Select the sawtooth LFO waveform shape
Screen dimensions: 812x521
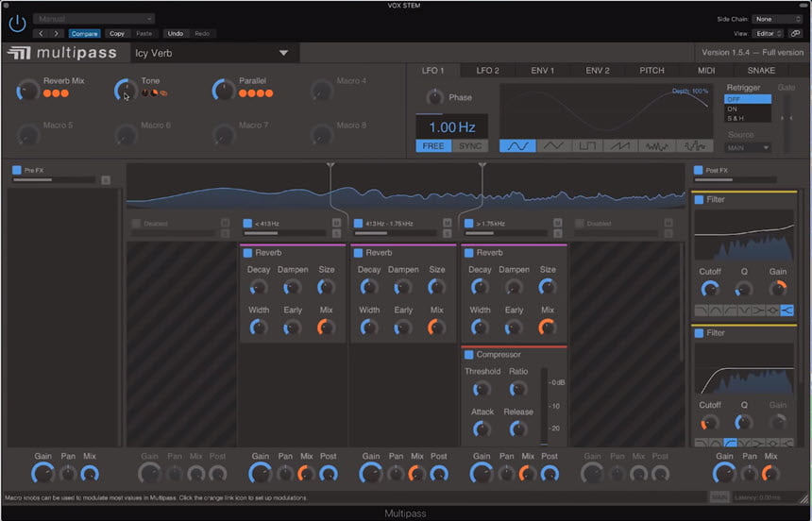click(620, 146)
